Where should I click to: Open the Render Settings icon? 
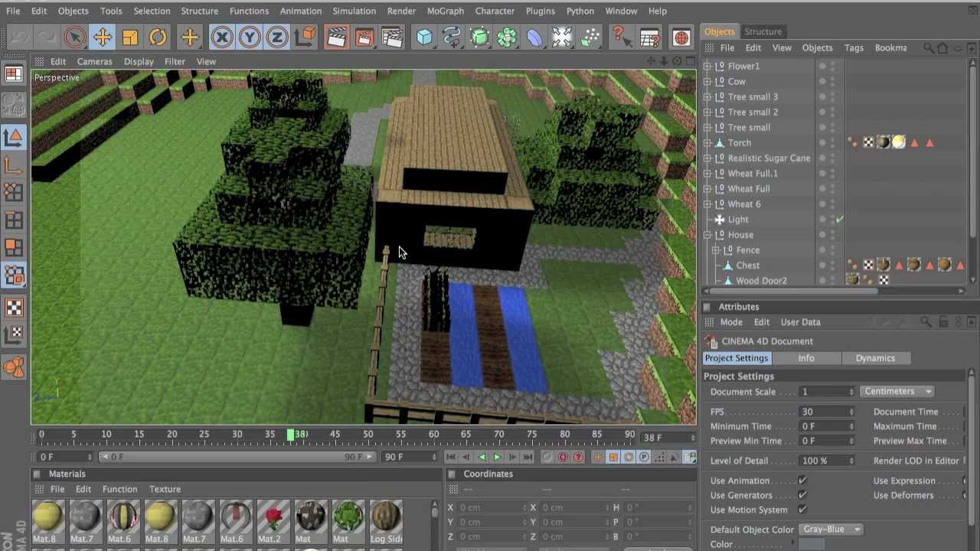(392, 37)
